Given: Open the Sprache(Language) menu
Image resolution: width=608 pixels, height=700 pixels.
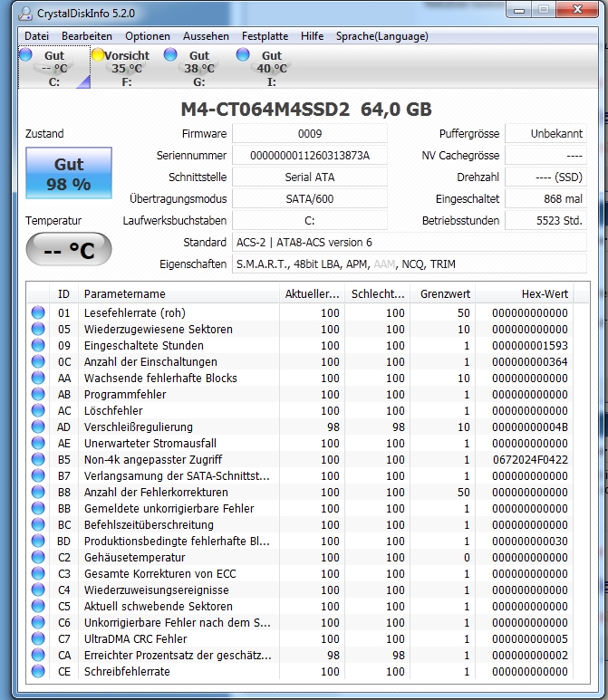Looking at the screenshot, I should tap(382, 36).
